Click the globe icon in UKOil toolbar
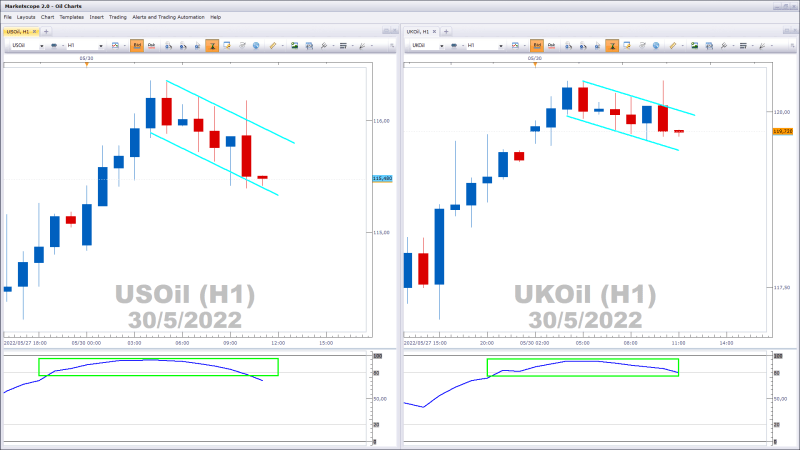The width and height of the screenshot is (800, 450). point(657,45)
